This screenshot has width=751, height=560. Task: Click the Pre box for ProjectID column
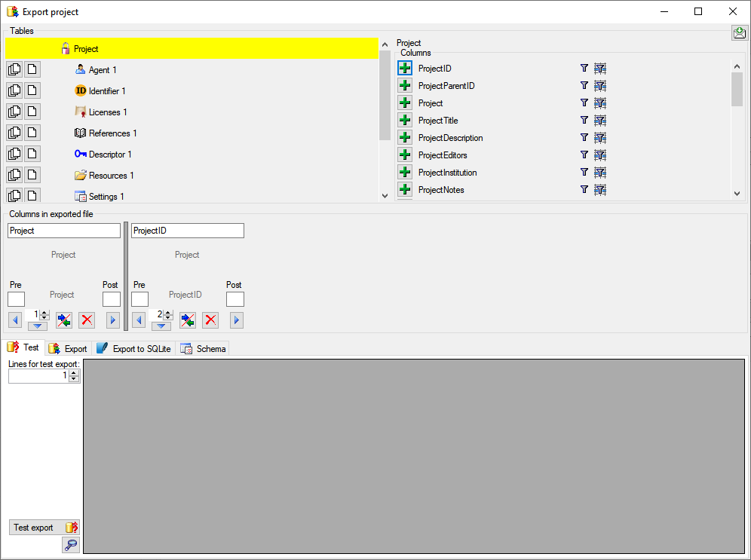[x=139, y=299]
